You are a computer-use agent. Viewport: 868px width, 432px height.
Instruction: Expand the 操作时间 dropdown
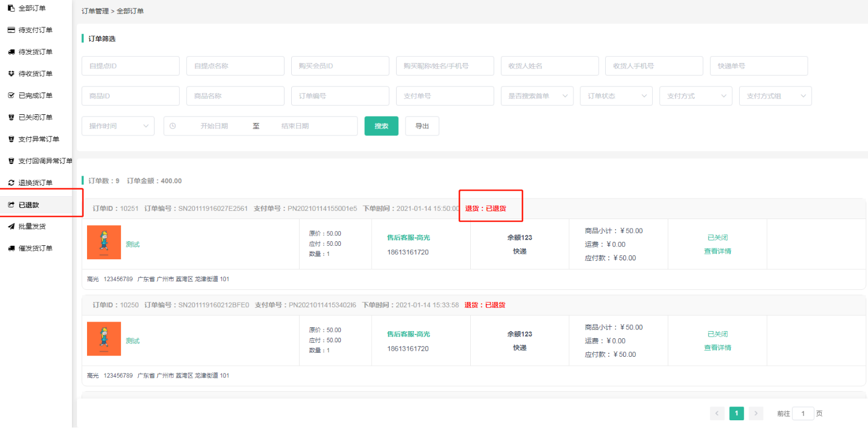coord(118,126)
